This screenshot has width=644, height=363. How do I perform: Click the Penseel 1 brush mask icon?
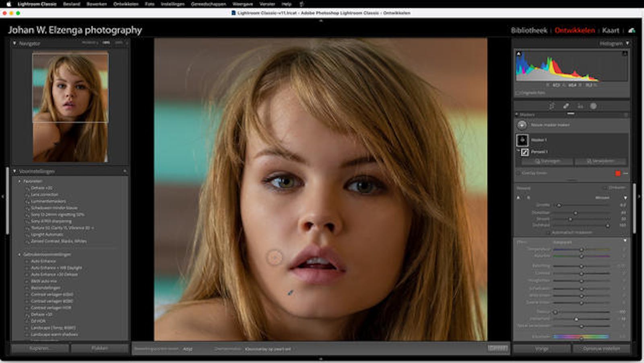pos(524,152)
